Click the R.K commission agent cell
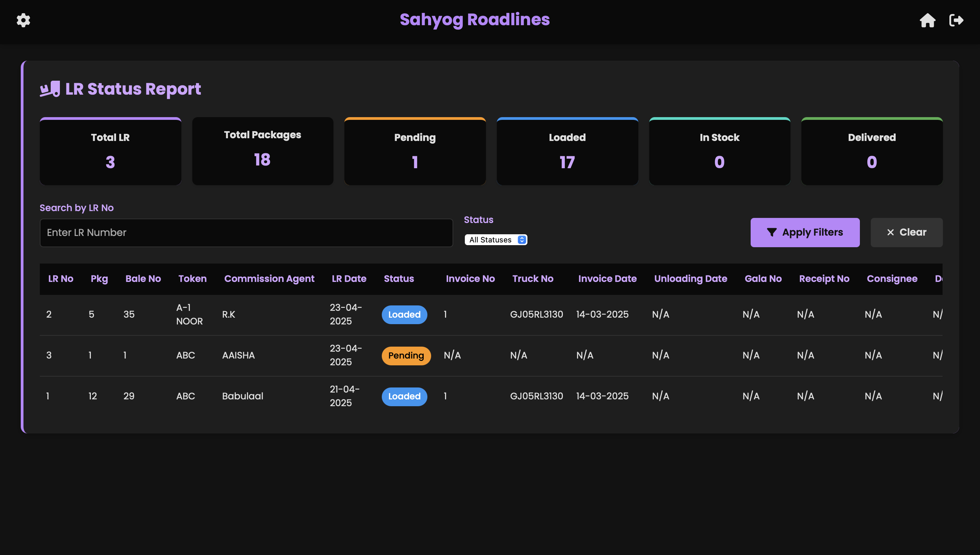The image size is (980, 555). click(229, 315)
